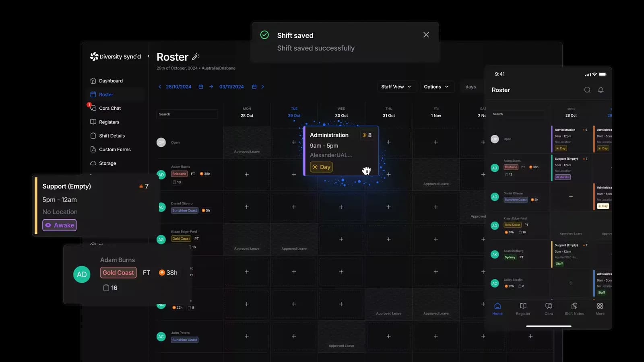Viewport: 644px width, 362px height.
Task: Click the AK avatar for Sean Stofberg on mobile
Action: pos(495,255)
